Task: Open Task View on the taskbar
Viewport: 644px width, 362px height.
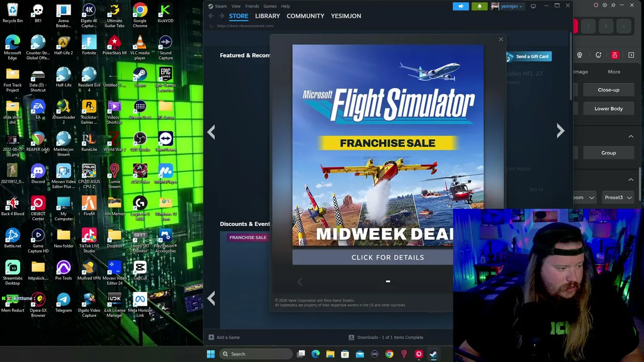Action: point(301,354)
